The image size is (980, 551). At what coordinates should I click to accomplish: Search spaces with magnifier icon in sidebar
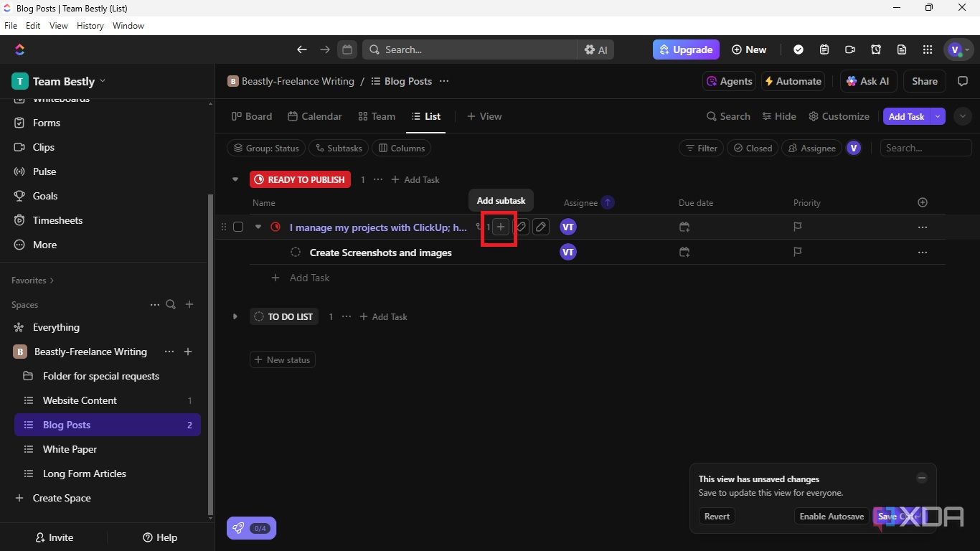tap(171, 304)
